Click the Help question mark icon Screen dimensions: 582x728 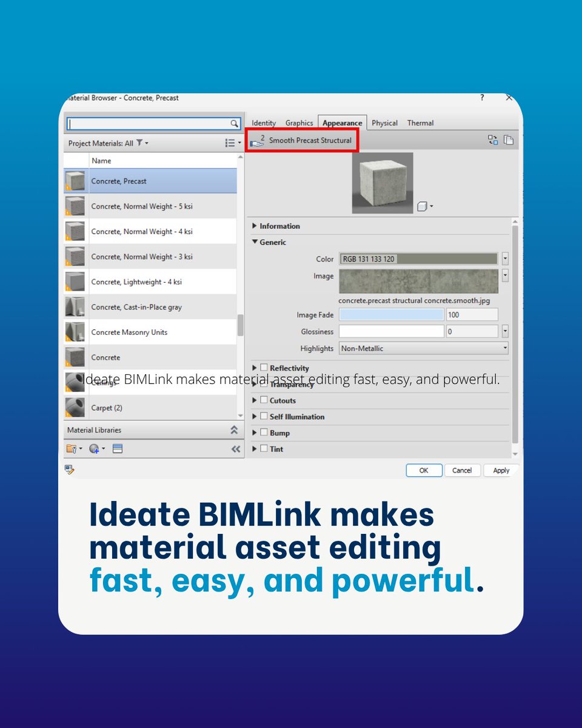click(482, 97)
